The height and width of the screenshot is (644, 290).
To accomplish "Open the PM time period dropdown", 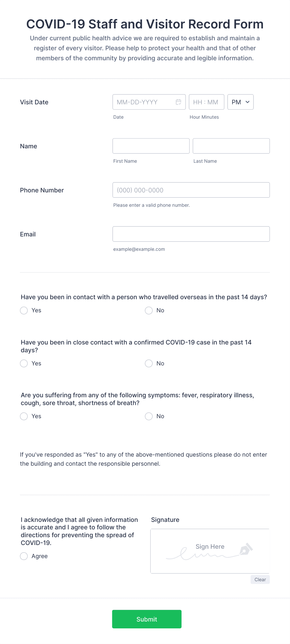I will pyautogui.click(x=240, y=102).
